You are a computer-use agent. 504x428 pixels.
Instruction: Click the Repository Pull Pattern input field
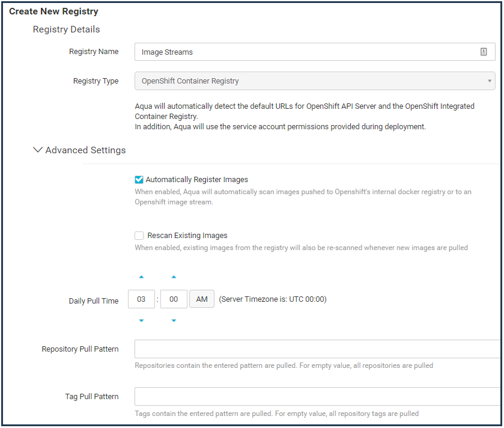[318, 349]
